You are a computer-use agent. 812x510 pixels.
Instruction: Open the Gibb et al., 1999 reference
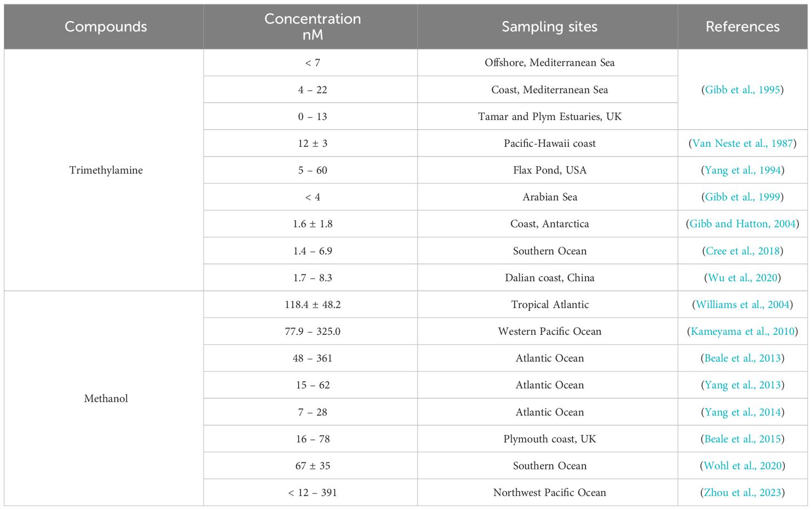click(x=742, y=197)
